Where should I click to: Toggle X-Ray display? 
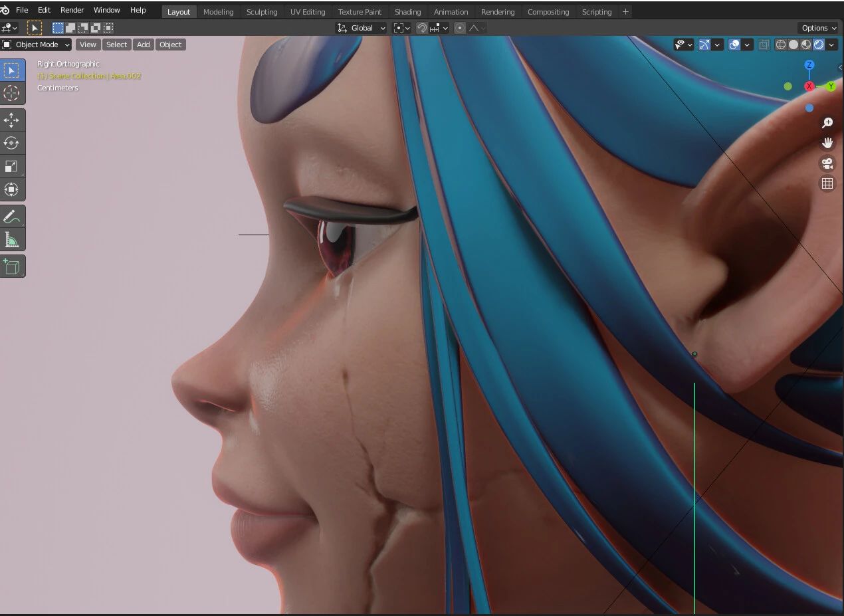[x=764, y=45]
